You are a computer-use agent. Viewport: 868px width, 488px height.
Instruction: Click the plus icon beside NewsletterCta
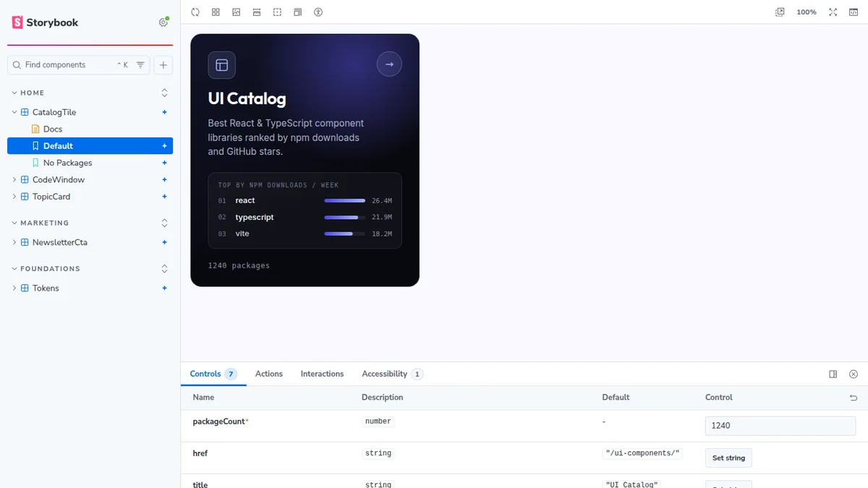[x=164, y=242]
